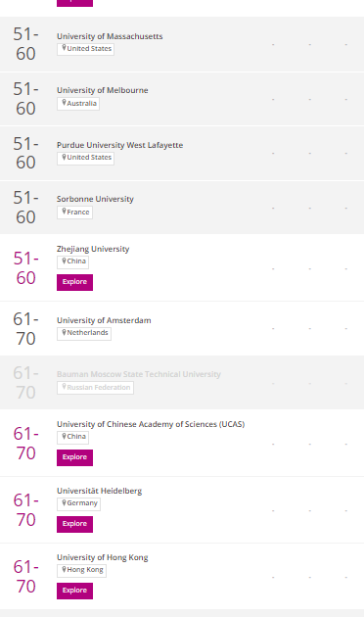
Task: Click the Germany location pin icon
Action: tap(64, 502)
